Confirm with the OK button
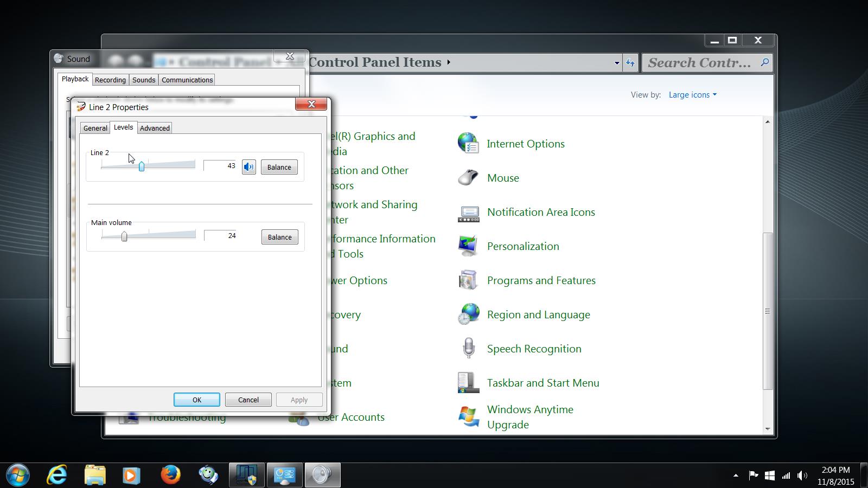The width and height of the screenshot is (868, 488). [x=197, y=400]
